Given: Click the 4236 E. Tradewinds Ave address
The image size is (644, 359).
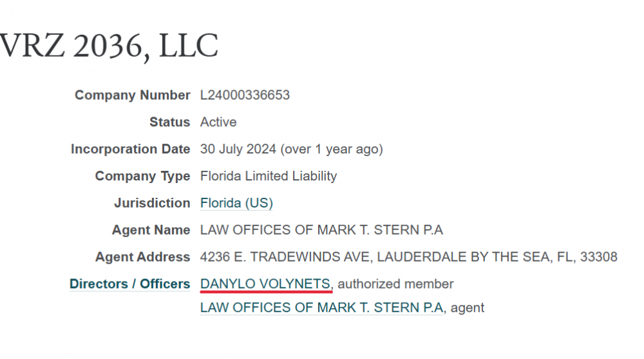Looking at the screenshot, I should pyautogui.click(x=408, y=257).
